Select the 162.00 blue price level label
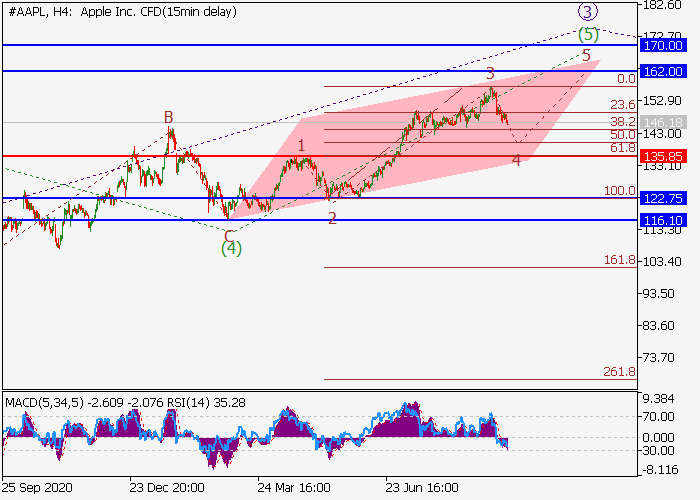Screen dimensions: 700x500 tap(662, 71)
